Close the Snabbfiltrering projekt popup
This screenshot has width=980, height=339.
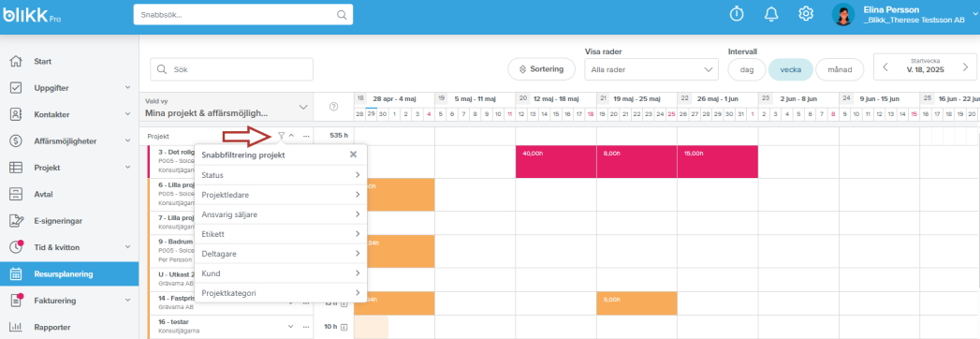tap(353, 155)
